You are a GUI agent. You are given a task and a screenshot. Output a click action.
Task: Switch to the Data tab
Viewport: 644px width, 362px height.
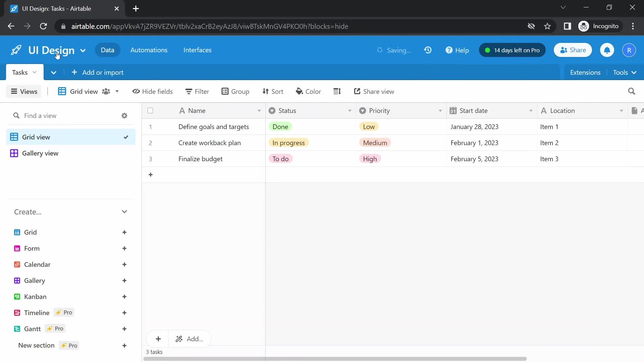(107, 50)
